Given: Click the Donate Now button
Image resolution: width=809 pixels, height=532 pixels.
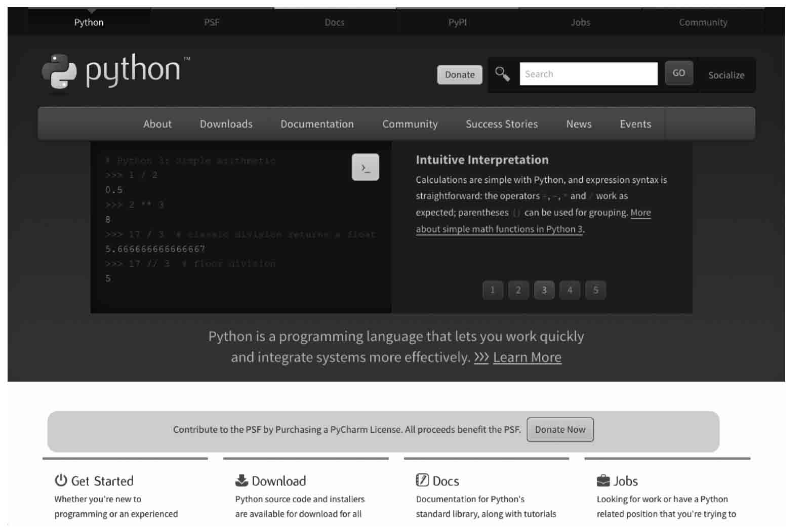Looking at the screenshot, I should coord(560,429).
